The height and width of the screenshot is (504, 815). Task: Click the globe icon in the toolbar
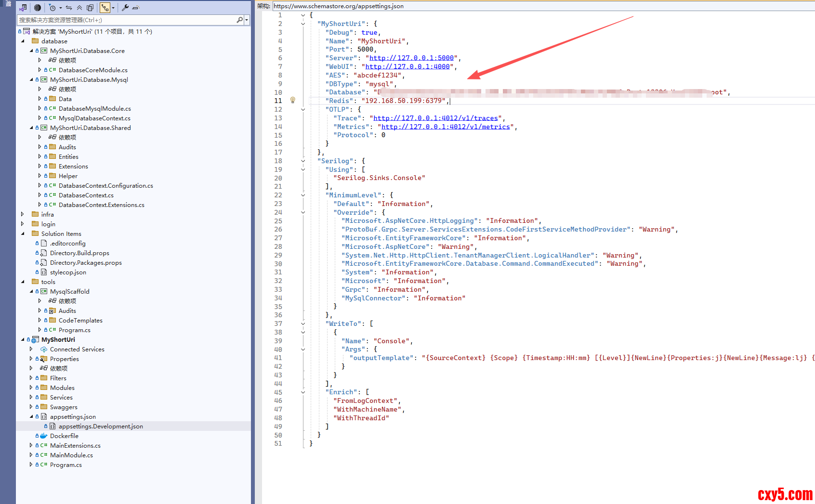[x=38, y=8]
